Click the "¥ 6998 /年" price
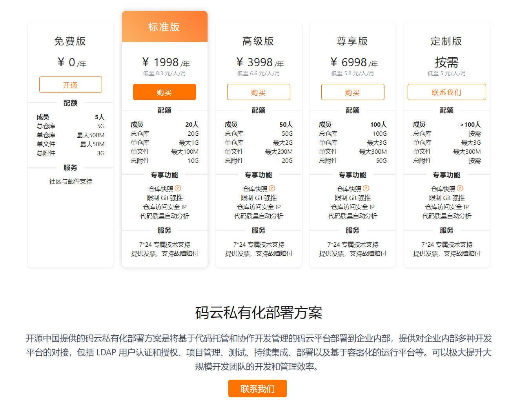The height and width of the screenshot is (413, 532). 354,62
